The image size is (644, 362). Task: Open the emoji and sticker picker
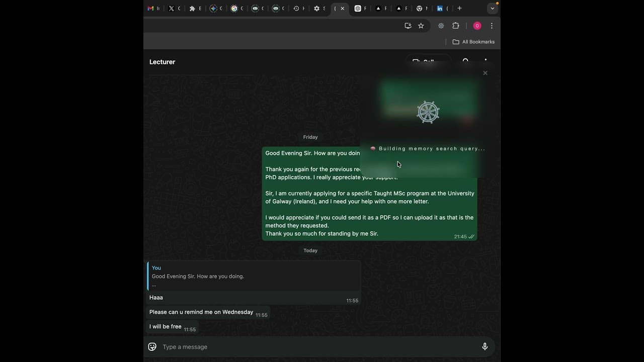pyautogui.click(x=152, y=347)
